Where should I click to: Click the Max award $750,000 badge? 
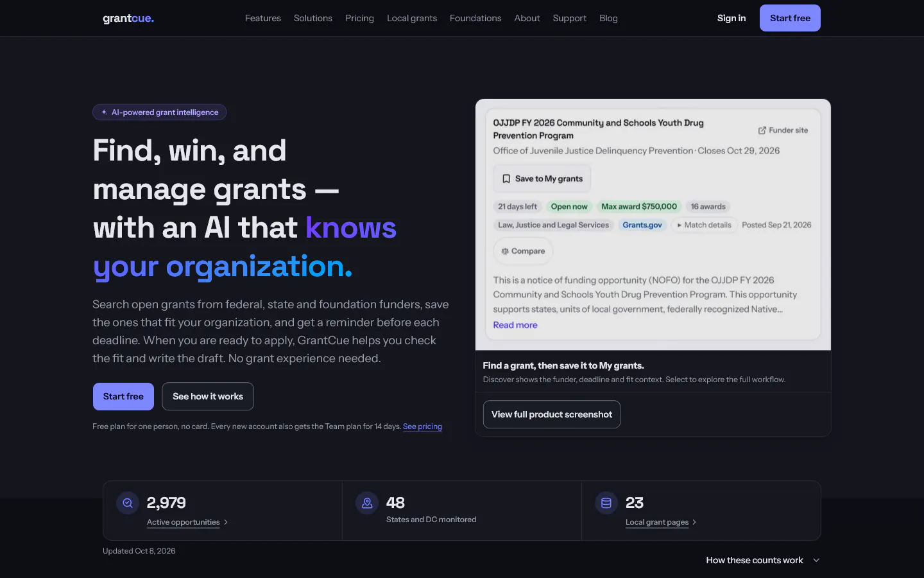pos(639,206)
